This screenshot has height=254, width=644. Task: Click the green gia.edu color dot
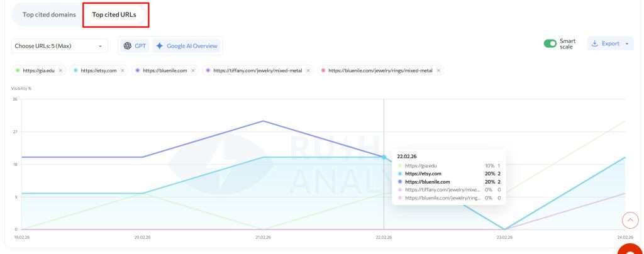click(18, 71)
